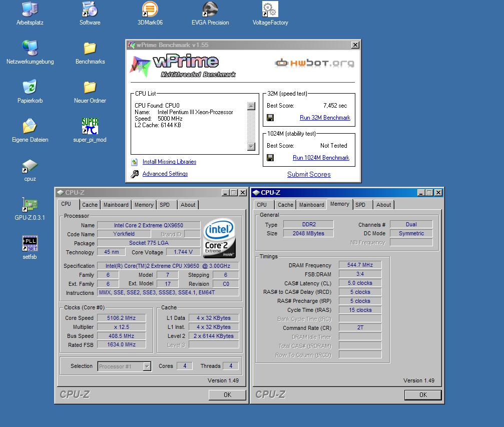Screen dimensions: 504x427
Task: Switch to Memory tab in left CPU-Z
Action: coord(144,205)
